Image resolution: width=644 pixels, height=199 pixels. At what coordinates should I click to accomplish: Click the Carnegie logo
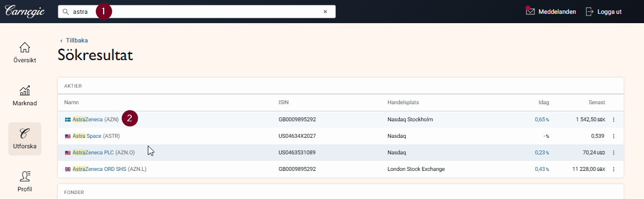pyautogui.click(x=25, y=11)
